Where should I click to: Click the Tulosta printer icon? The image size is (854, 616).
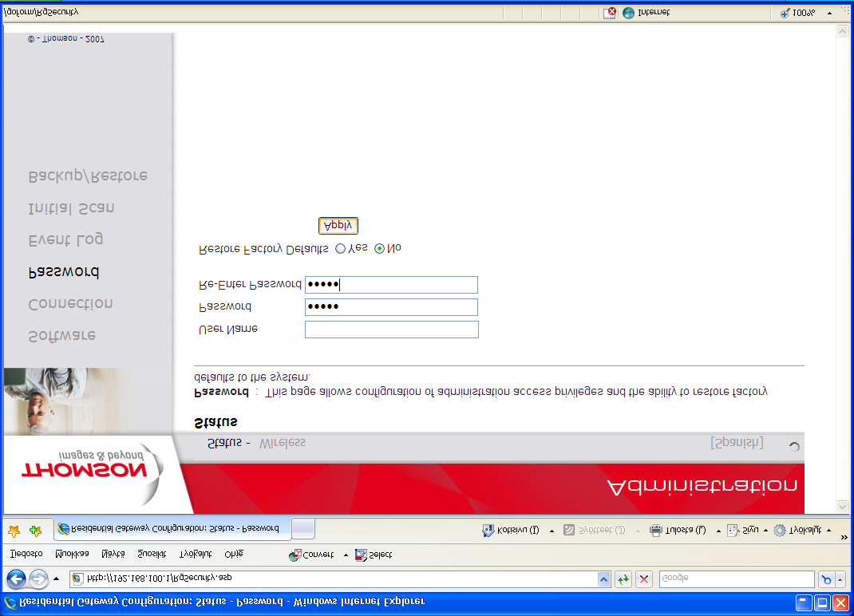coord(656,530)
